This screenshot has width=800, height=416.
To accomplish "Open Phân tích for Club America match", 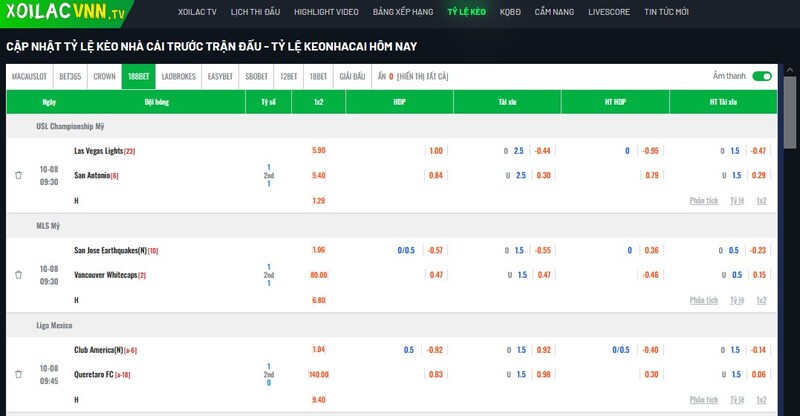I will tap(704, 400).
